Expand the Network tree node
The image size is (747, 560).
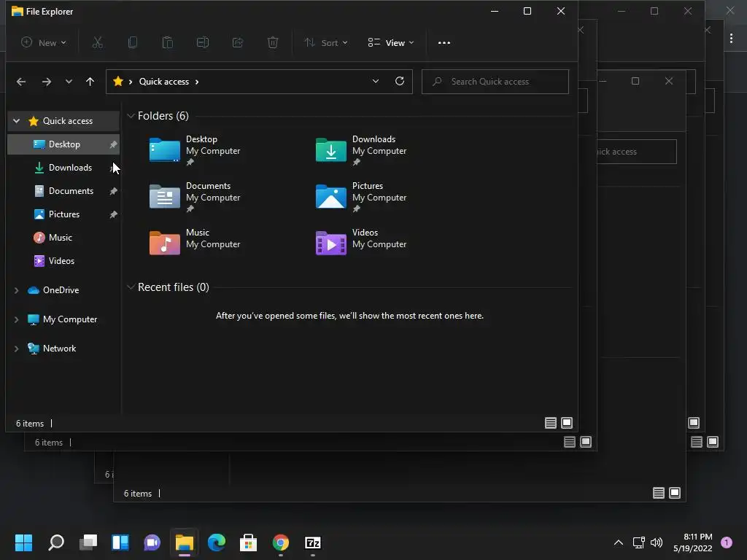pos(17,349)
